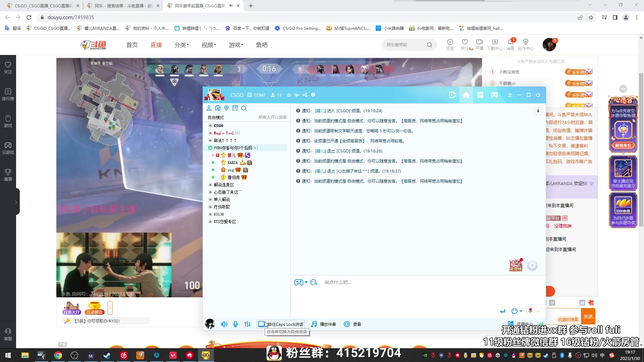
Task: Click the user avatar in YY bottom bar
Action: (x=210, y=324)
